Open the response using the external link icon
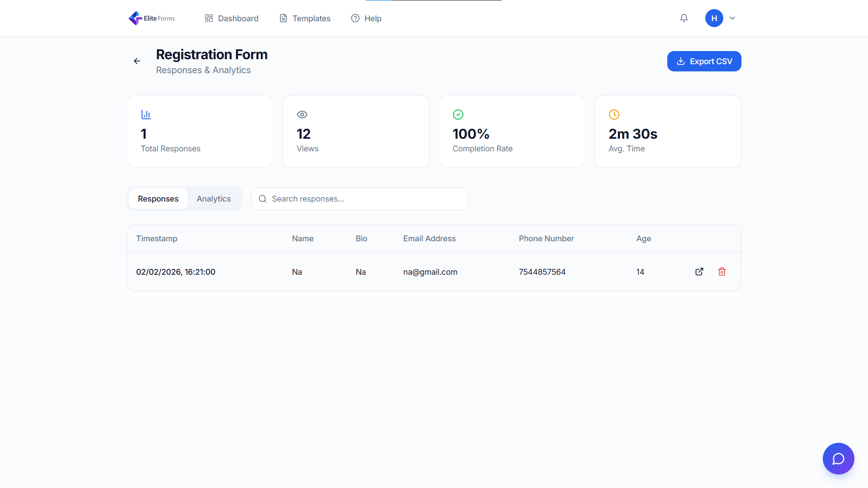The image size is (868, 488). pos(699,272)
